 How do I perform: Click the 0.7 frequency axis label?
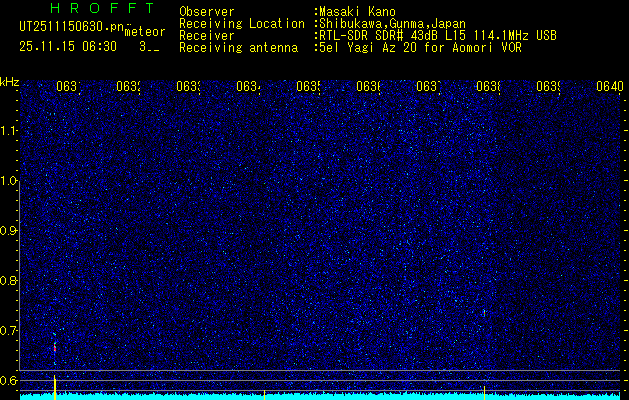tap(9, 331)
